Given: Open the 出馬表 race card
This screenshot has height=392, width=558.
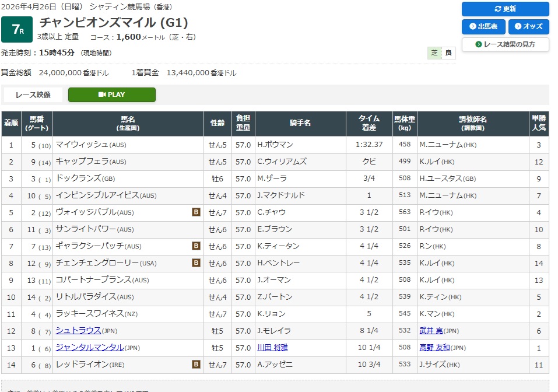Looking at the screenshot, I should click(483, 27).
